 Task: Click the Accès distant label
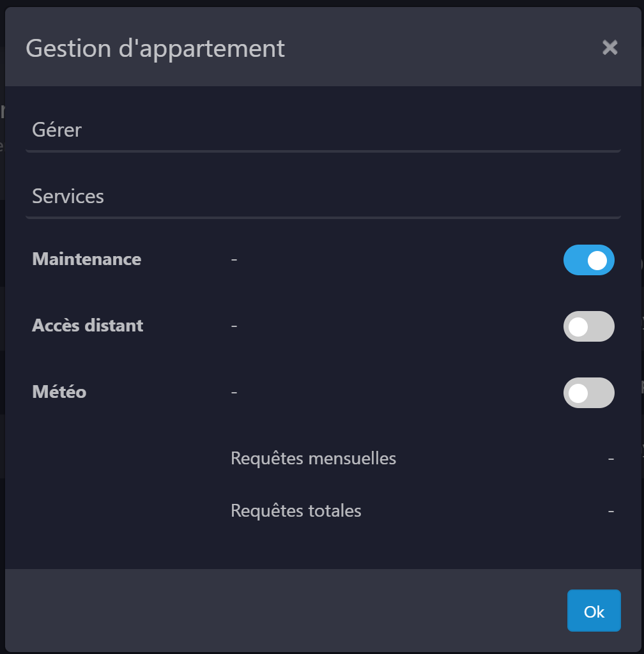click(88, 326)
